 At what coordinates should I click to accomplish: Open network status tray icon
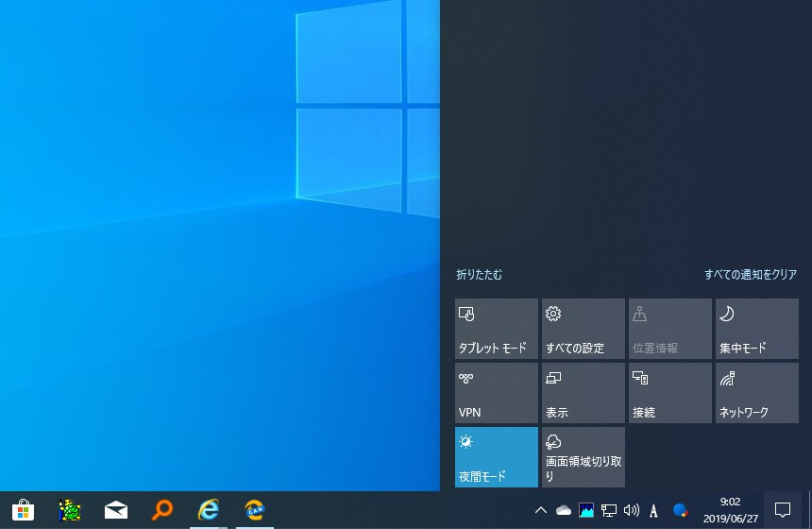pos(608,510)
